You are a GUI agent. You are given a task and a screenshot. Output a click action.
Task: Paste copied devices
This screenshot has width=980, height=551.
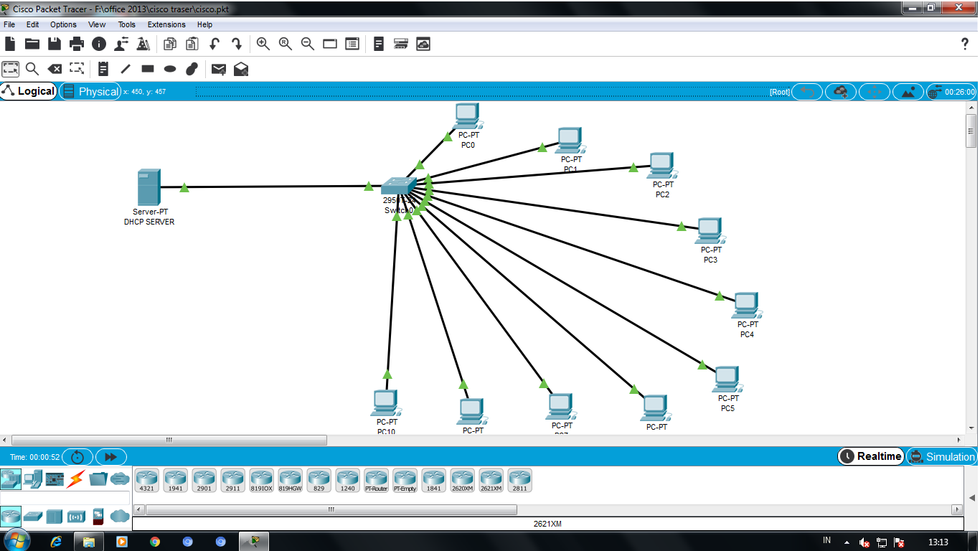[192, 44]
